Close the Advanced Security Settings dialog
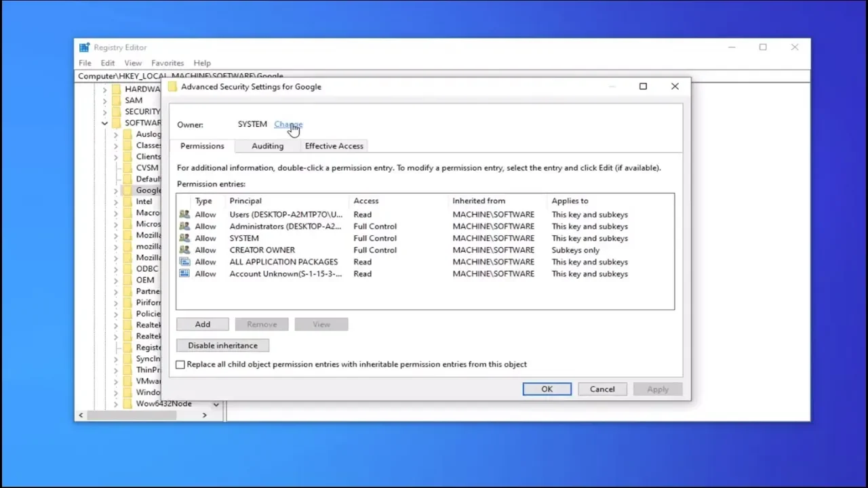Screen dimensions: 868x488 coord(675,86)
